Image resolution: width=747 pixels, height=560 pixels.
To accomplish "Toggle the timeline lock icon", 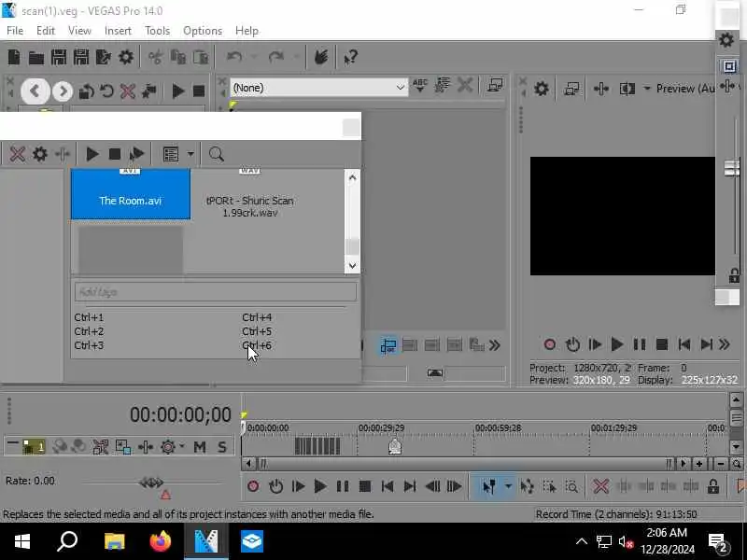I will pyautogui.click(x=713, y=486).
